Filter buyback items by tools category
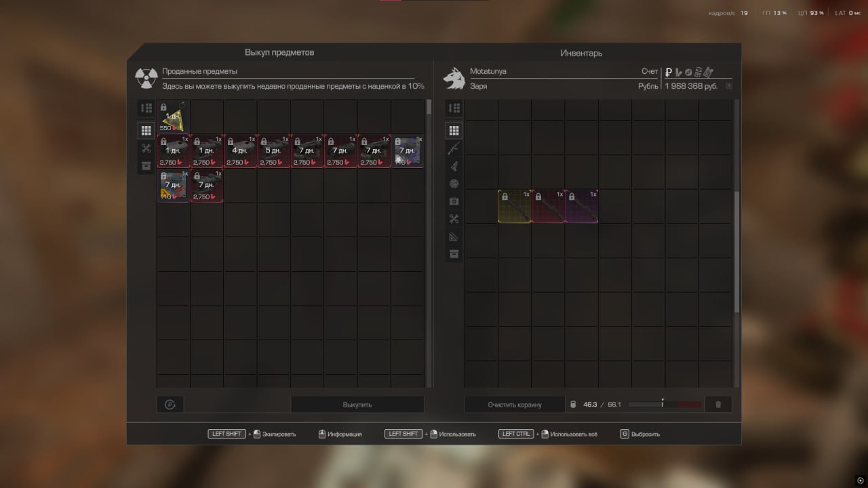Image resolution: width=868 pixels, height=488 pixels. point(146,148)
